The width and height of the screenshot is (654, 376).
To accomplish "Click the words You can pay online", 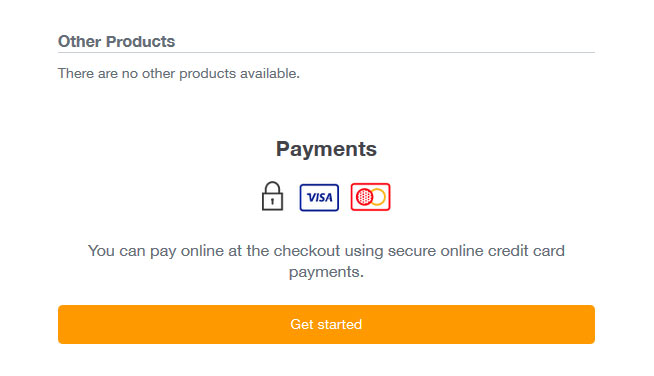I will click(156, 251).
